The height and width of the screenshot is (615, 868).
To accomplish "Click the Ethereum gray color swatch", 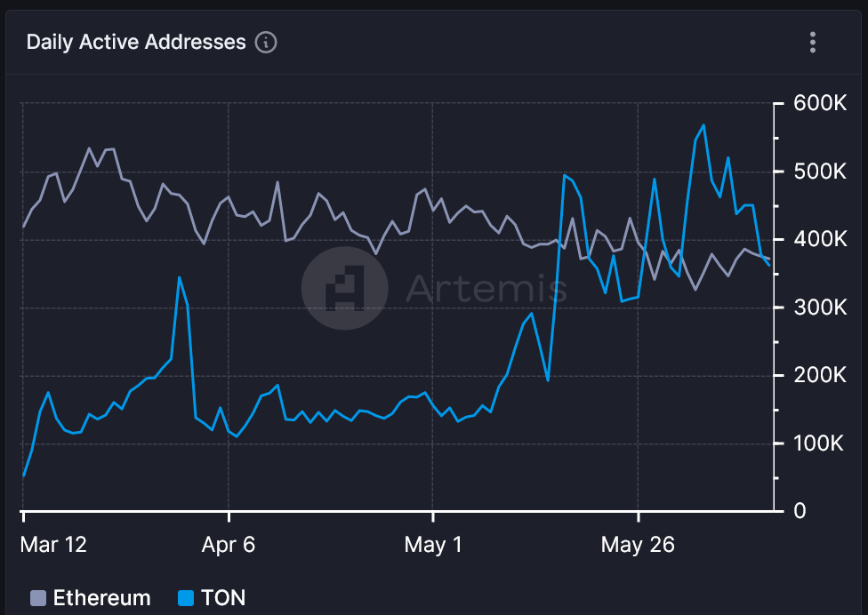I will [37, 598].
